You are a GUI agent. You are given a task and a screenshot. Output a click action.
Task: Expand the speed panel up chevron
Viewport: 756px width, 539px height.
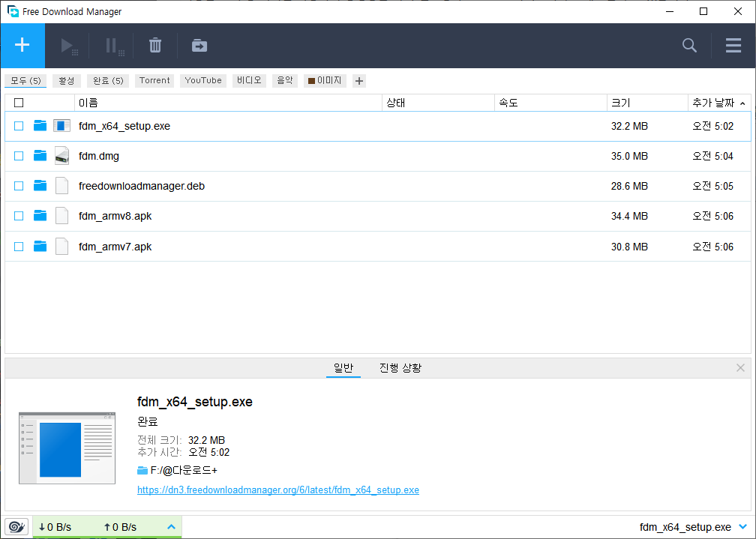(x=171, y=527)
